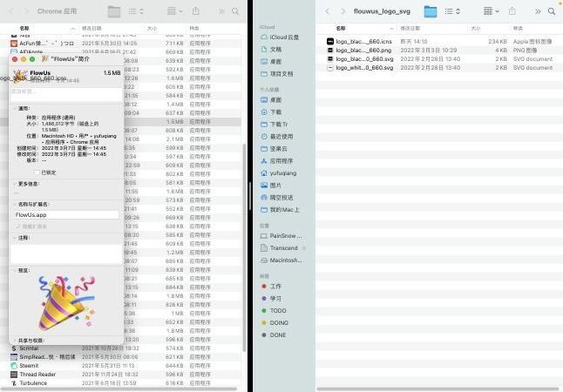Image resolution: width=563 pixels, height=392 pixels.
Task: Open 图片 folder in sidebar
Action: tap(271, 186)
